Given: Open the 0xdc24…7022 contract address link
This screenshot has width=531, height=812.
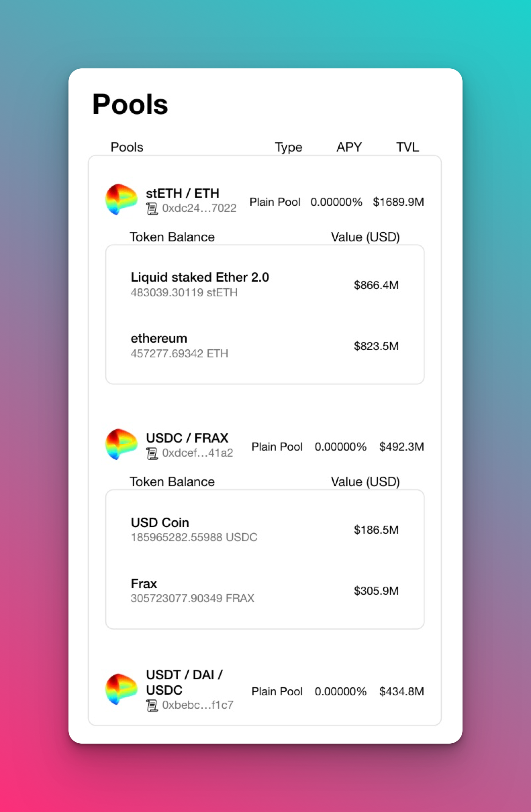Looking at the screenshot, I should (x=199, y=208).
